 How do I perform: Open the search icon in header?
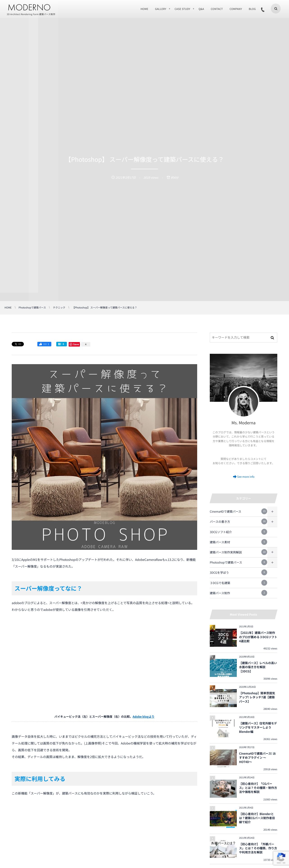[275, 9]
